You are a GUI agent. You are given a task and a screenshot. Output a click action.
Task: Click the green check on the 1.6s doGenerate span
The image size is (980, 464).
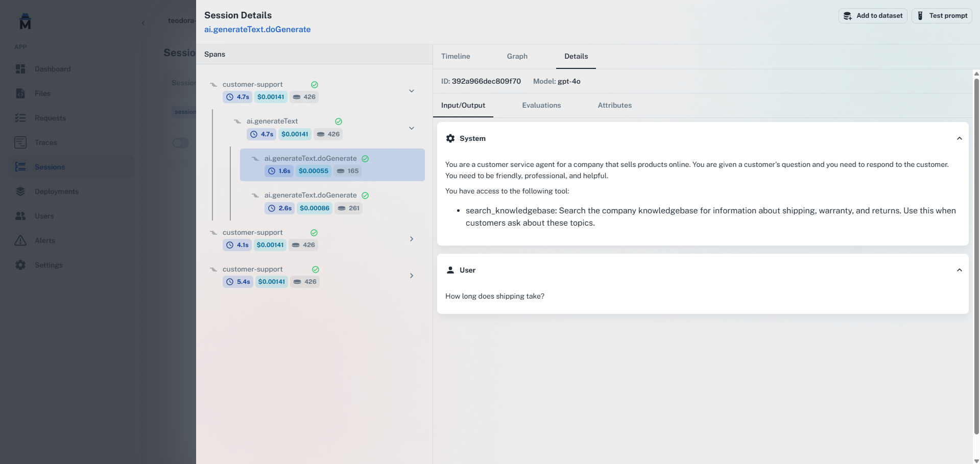(365, 159)
